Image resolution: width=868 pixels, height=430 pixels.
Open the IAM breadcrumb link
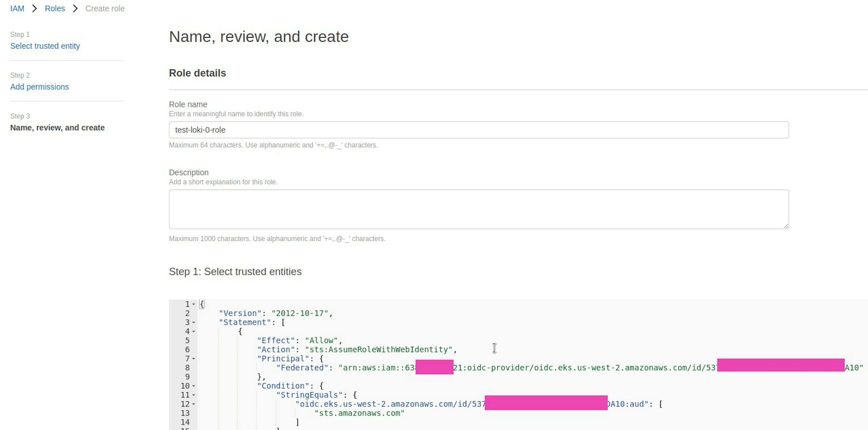pyautogui.click(x=17, y=8)
